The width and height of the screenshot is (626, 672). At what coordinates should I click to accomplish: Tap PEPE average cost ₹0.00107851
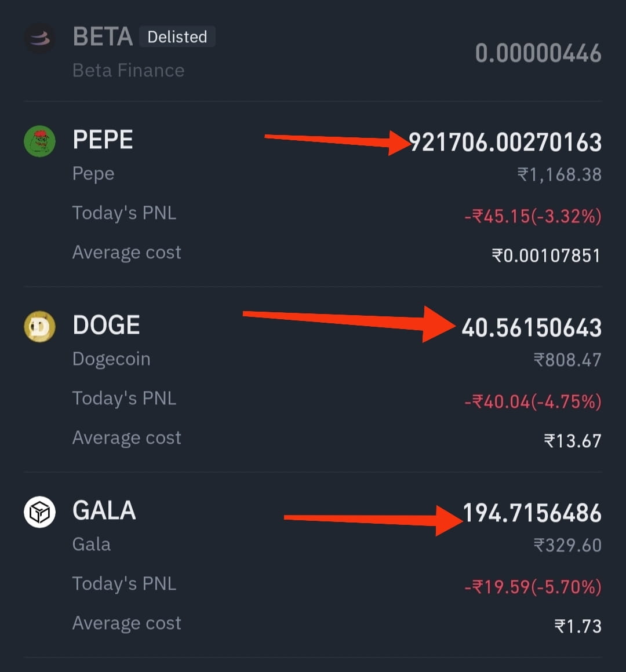pos(546,256)
